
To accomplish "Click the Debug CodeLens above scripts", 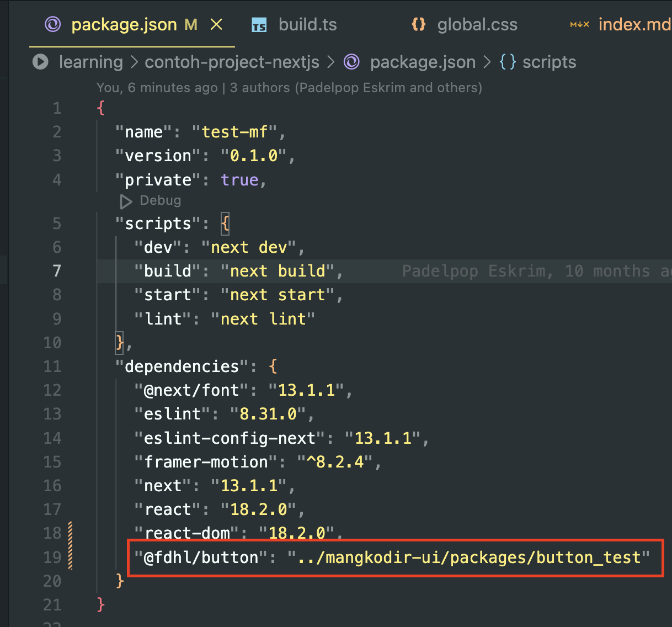I will tap(160, 200).
